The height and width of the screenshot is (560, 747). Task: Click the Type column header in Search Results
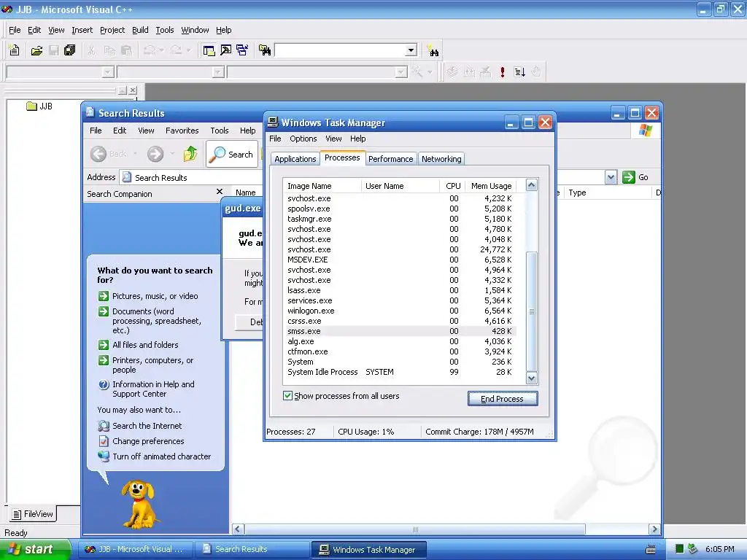[x=606, y=192]
